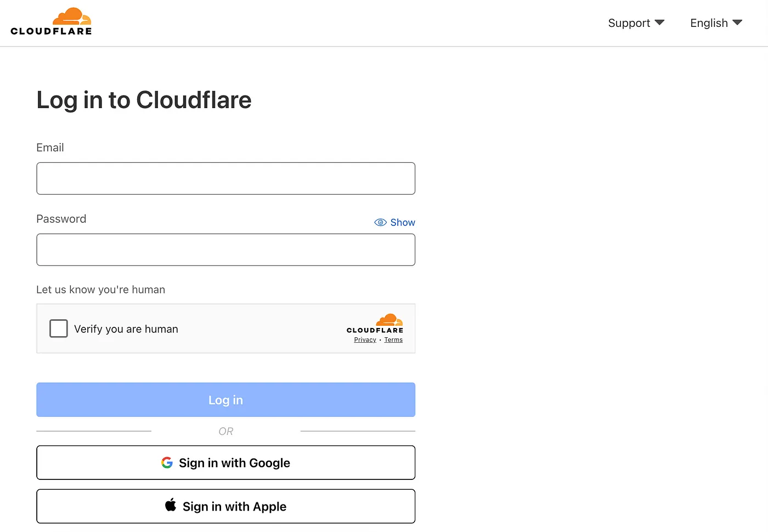This screenshot has width=768, height=532.
Task: Open the Terms link in the captcha
Action: [x=393, y=340]
